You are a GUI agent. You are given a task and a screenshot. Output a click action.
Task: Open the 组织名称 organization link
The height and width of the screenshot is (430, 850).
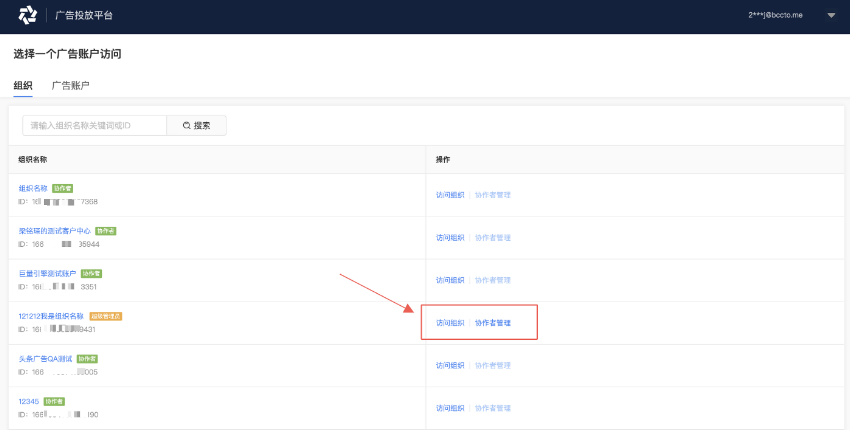coord(33,188)
